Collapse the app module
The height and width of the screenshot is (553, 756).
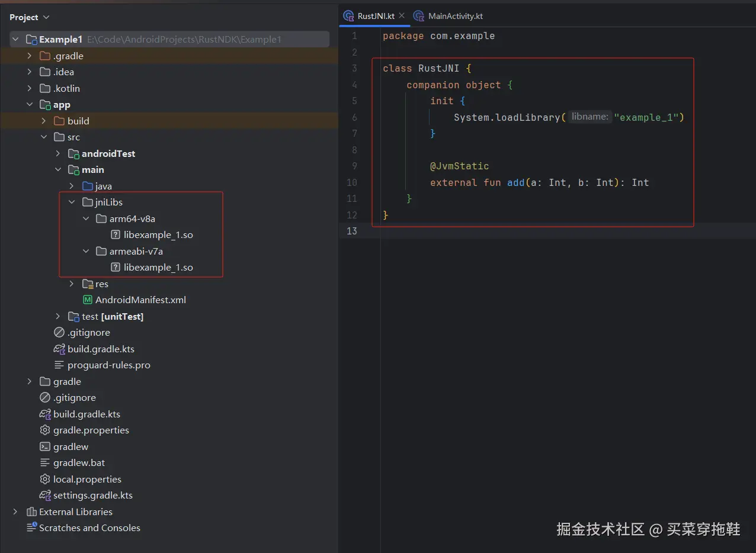click(x=30, y=105)
